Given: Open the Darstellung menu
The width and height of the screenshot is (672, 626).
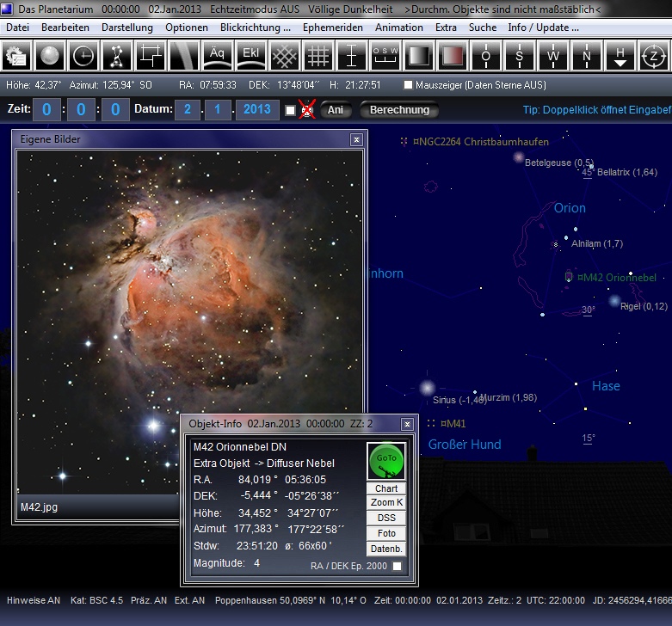Looking at the screenshot, I should [x=127, y=28].
